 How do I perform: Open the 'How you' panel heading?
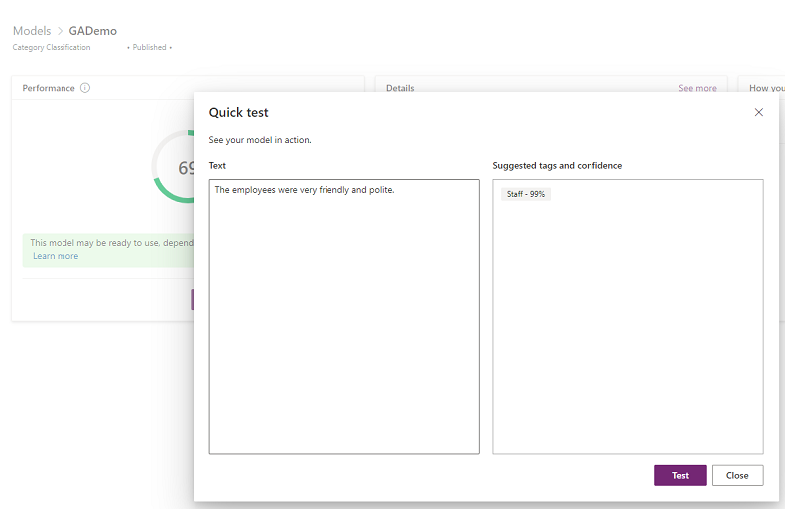[766, 88]
